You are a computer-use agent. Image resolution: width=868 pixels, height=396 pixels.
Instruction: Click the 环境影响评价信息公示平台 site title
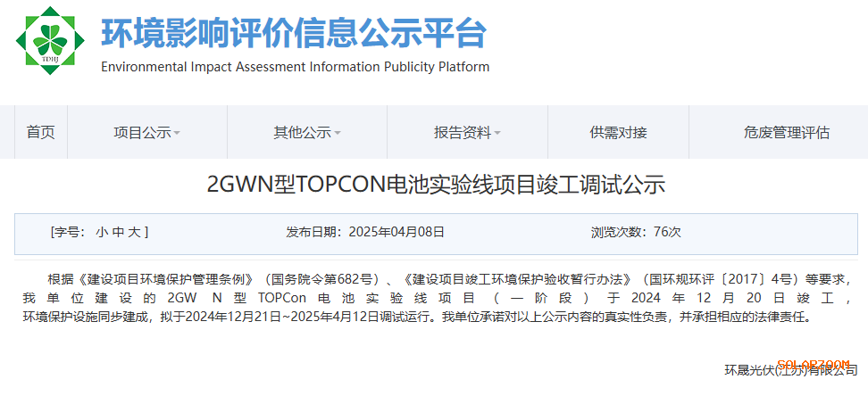coord(294,33)
